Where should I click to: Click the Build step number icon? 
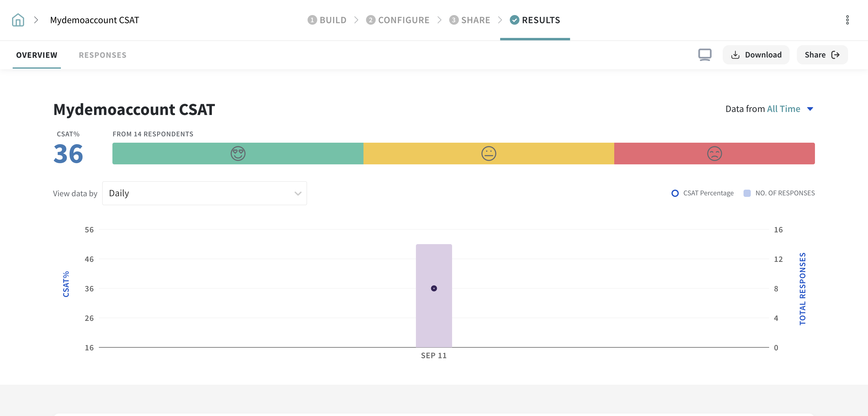point(312,20)
